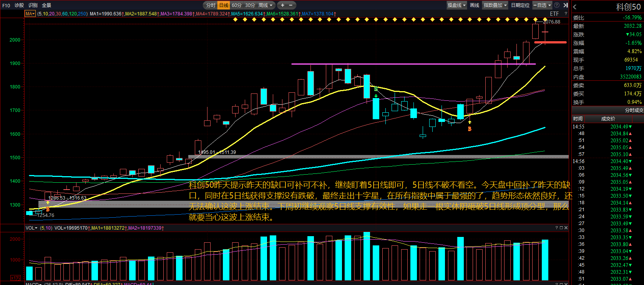Viewport: 644px width, 285px height.
Task: Switch to the 30分 period
Action: 250,5
